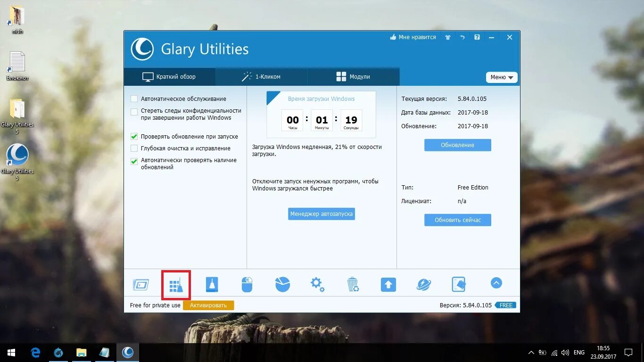Viewport: 644px width, 362px height.
Task: Click the Версия: 5.84.0.105 status text
Action: [x=466, y=305]
